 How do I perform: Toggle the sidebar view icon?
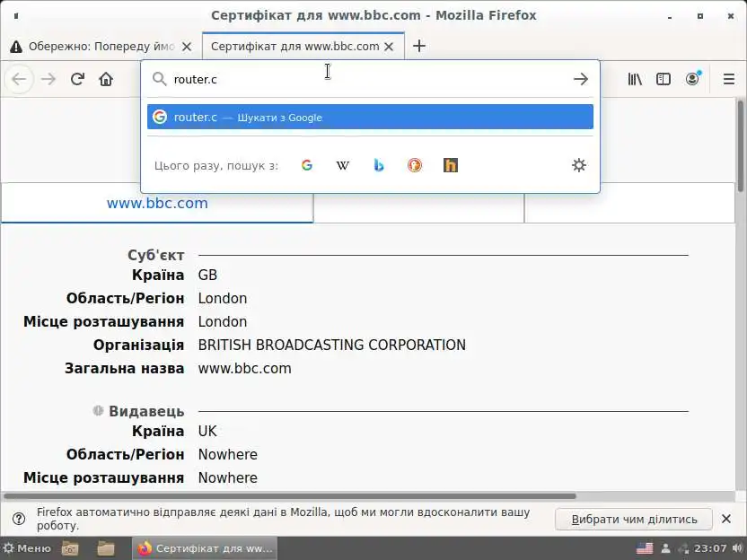(x=664, y=79)
